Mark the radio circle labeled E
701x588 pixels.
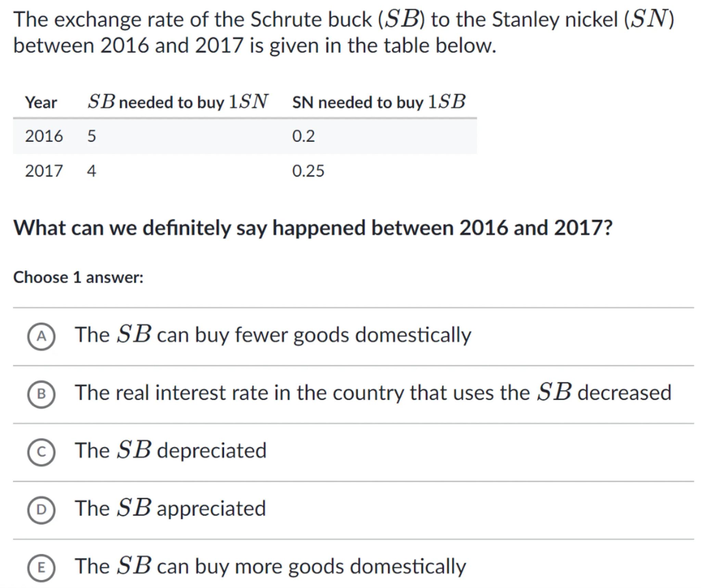pyautogui.click(x=41, y=567)
